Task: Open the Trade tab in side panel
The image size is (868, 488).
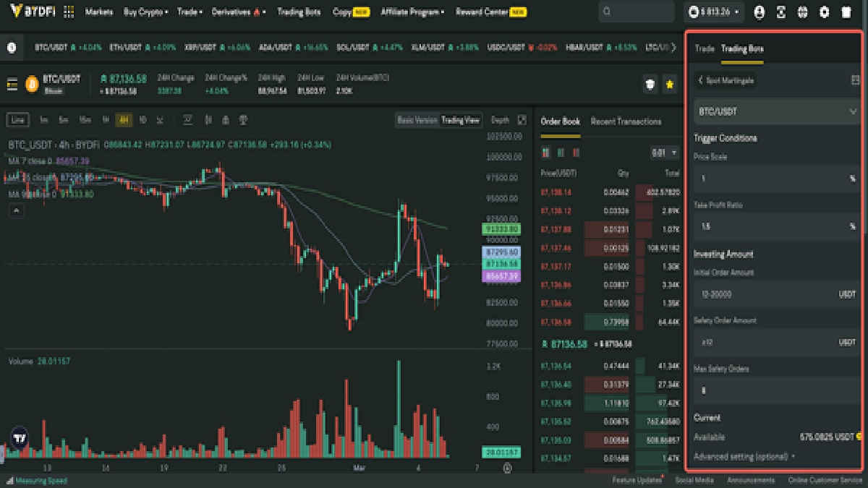Action: click(704, 48)
